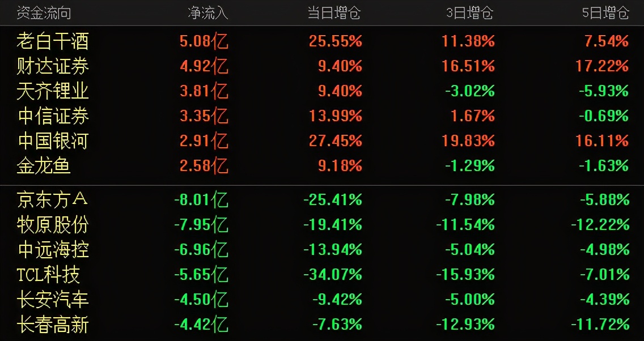The image size is (644, 341).
Task: Click the 5.08亿 net inflow value
Action: pyautogui.click(x=204, y=41)
